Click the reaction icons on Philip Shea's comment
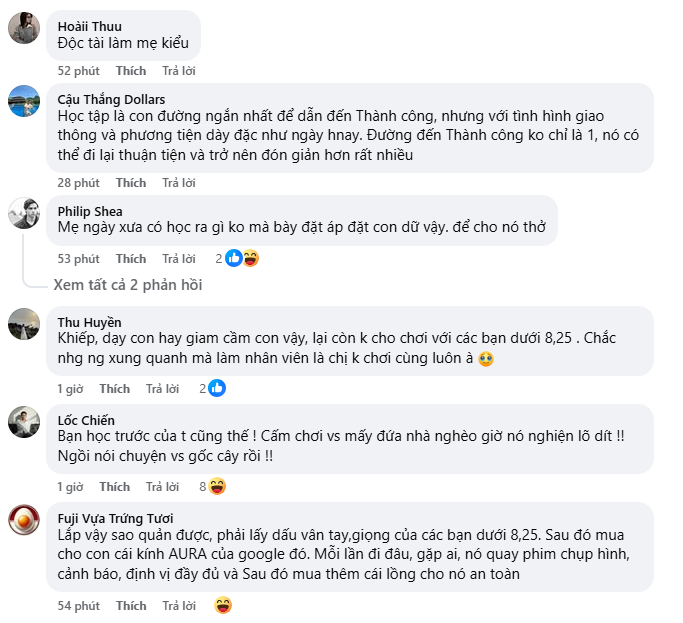This screenshot has height=623, width=683. (x=241, y=258)
